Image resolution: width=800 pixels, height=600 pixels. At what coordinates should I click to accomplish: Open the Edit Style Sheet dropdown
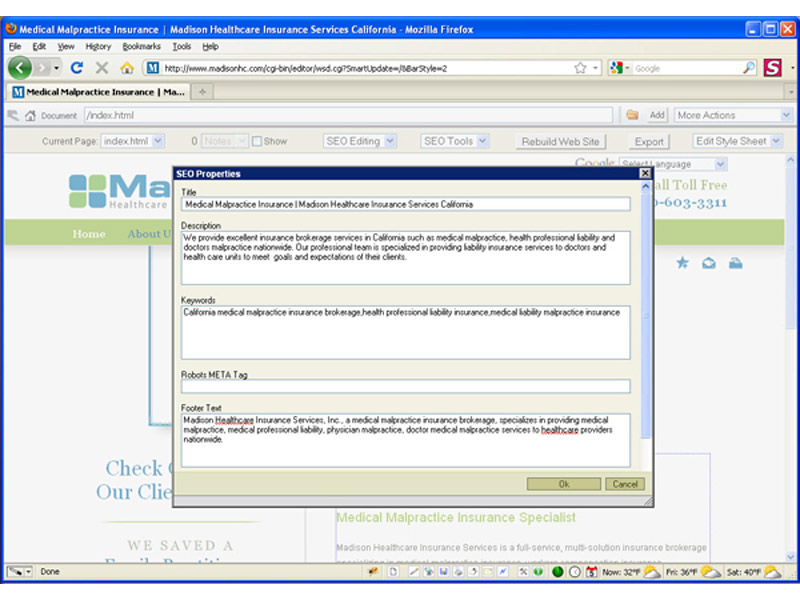click(738, 142)
